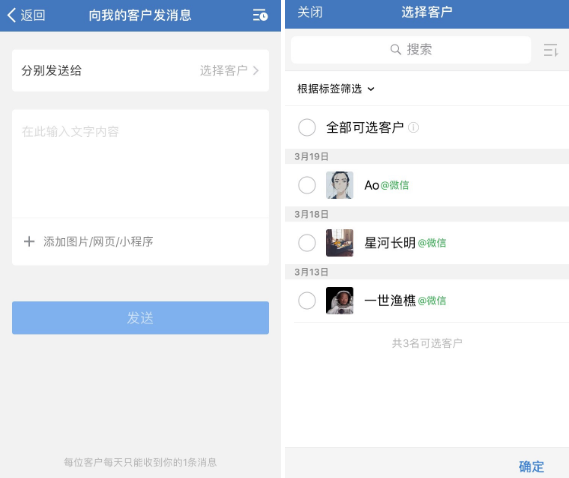The image size is (569, 478).
Task: Click the 发送 button
Action: pos(140,318)
